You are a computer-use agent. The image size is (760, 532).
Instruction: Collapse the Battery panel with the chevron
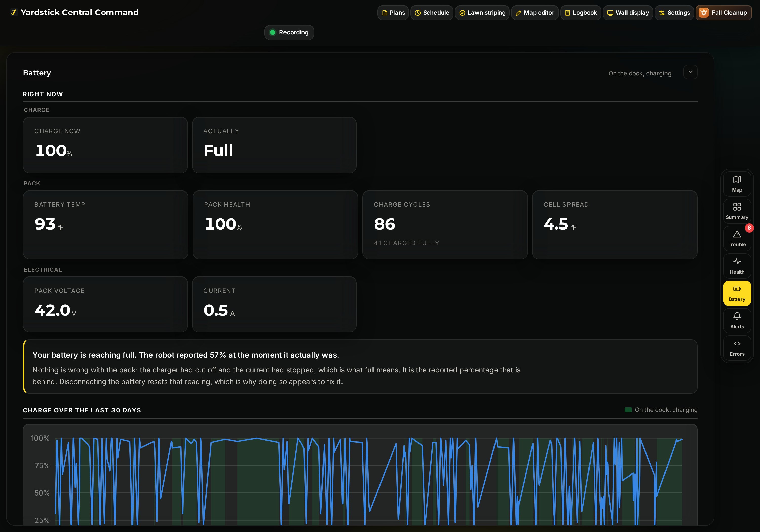tap(691, 72)
